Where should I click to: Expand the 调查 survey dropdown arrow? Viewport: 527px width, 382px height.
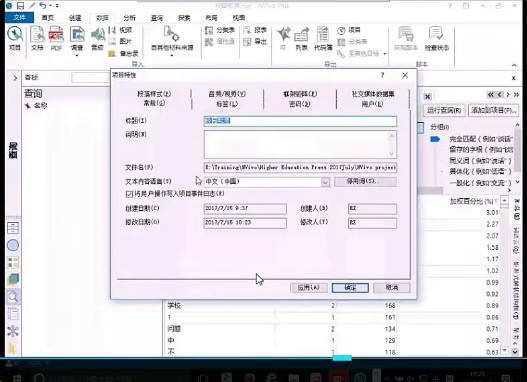[x=77, y=55]
